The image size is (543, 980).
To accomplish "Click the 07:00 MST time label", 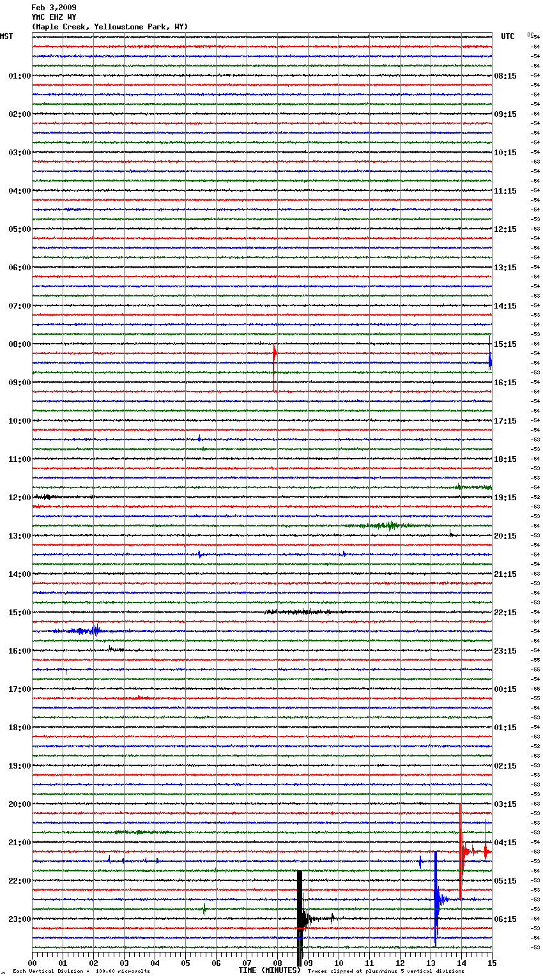I will [x=20, y=306].
